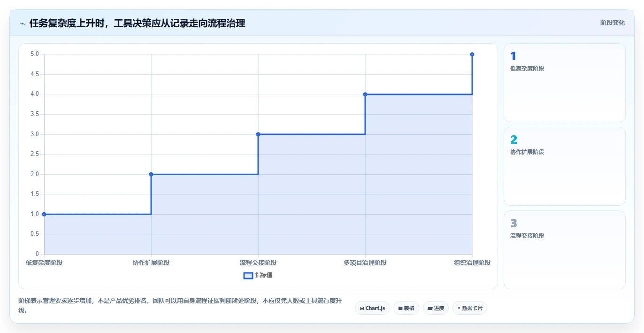644x333 pixels.
Task: Click the 进度 tag chip
Action: click(436, 308)
